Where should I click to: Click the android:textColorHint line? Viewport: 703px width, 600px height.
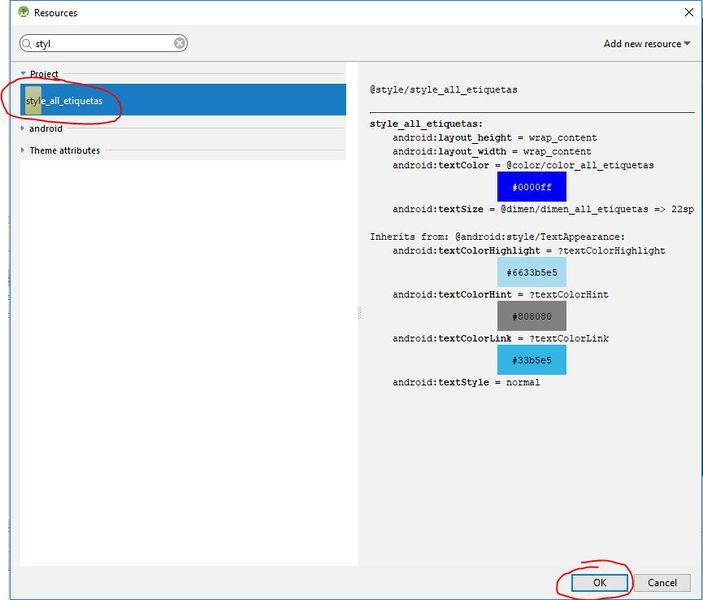pos(500,295)
